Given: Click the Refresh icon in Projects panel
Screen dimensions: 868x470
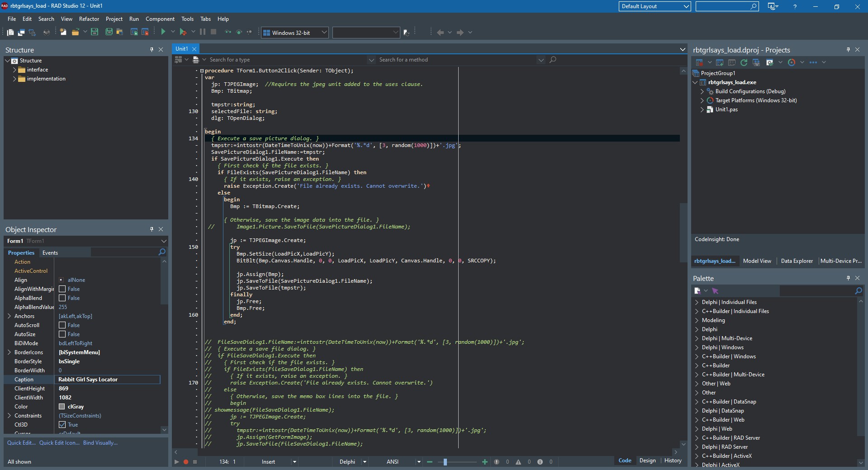Looking at the screenshot, I should (744, 62).
